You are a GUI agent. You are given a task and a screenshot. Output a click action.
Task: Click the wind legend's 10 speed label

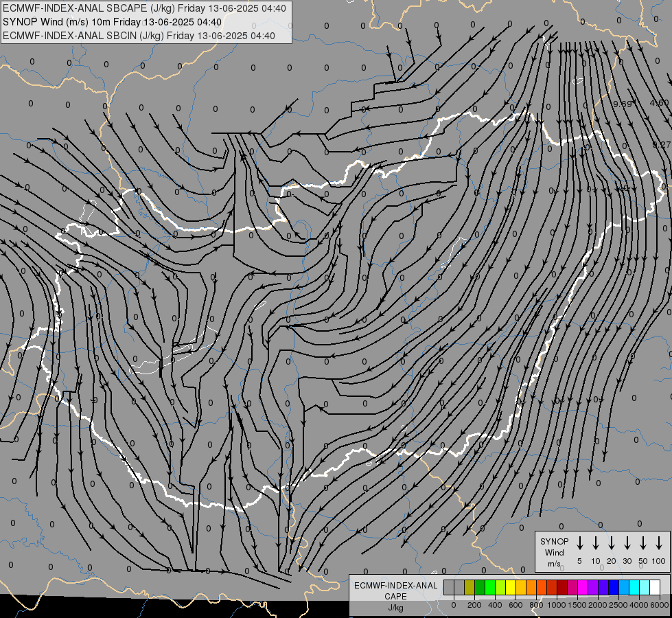point(596,561)
